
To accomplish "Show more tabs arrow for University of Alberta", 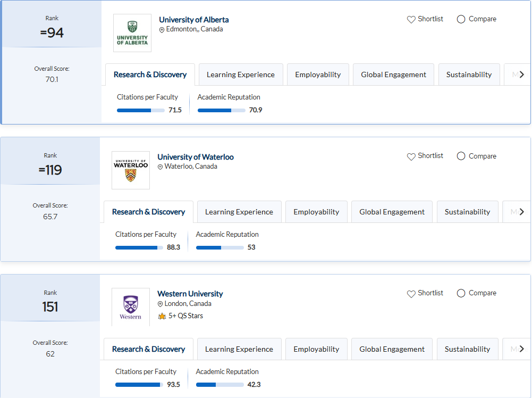I will [522, 74].
